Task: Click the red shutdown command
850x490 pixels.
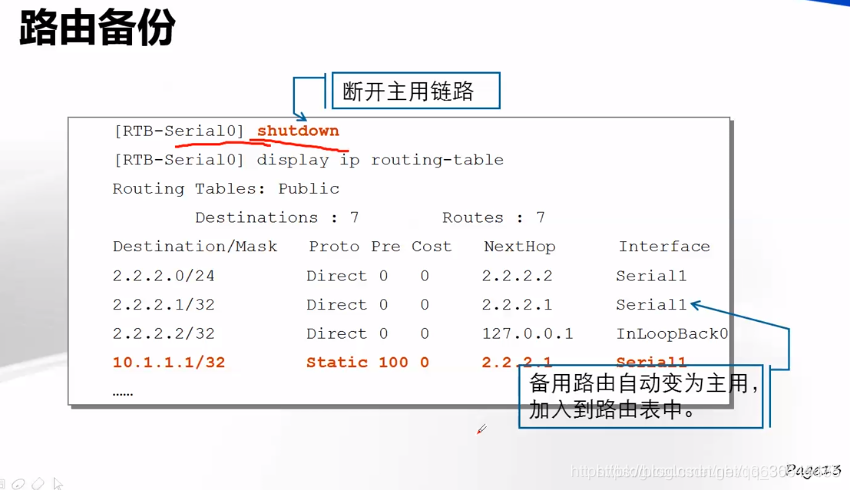Action: (x=298, y=131)
